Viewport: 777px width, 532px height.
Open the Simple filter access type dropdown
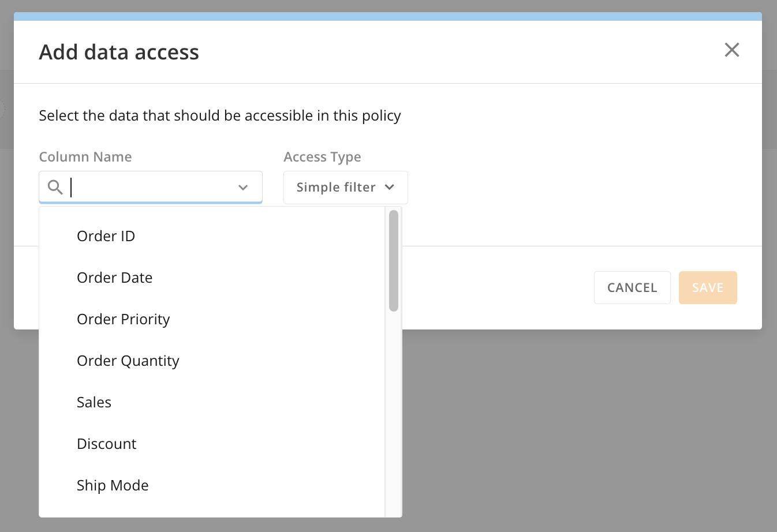(x=346, y=188)
